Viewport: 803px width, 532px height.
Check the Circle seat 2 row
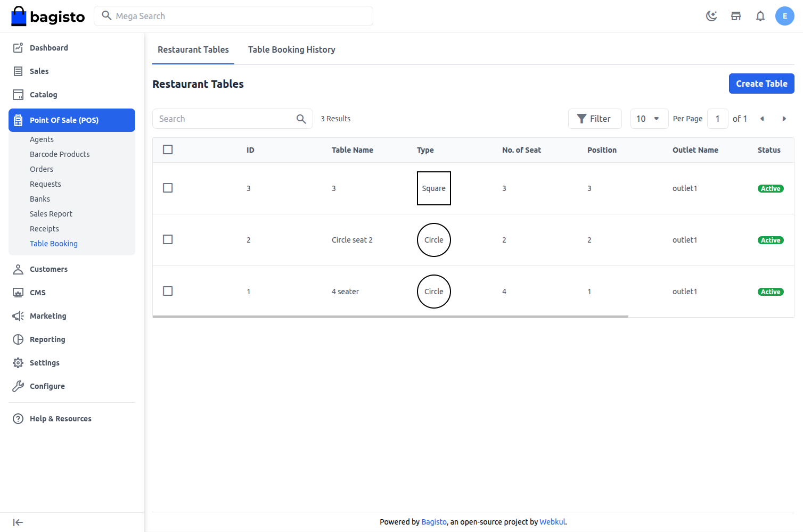click(168, 239)
